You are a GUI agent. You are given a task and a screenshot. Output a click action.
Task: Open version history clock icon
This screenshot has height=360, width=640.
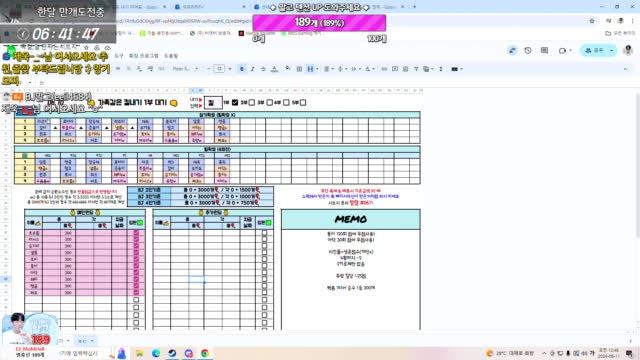click(x=528, y=51)
